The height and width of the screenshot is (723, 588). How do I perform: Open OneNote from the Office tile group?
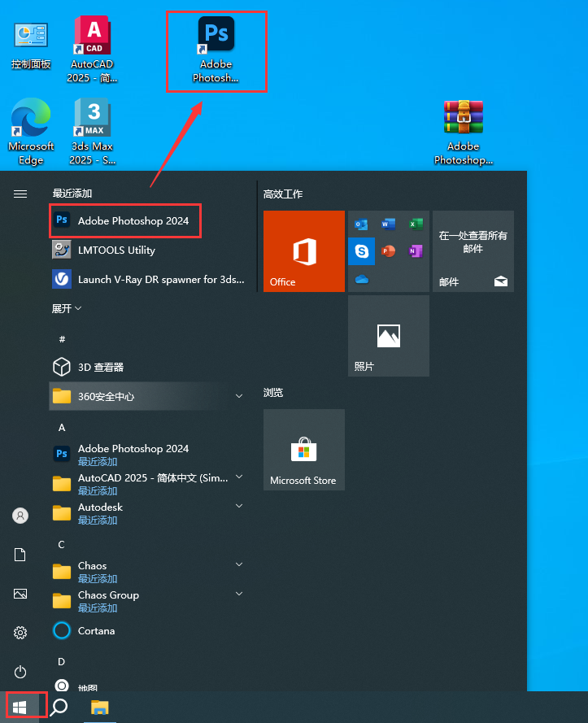click(416, 251)
